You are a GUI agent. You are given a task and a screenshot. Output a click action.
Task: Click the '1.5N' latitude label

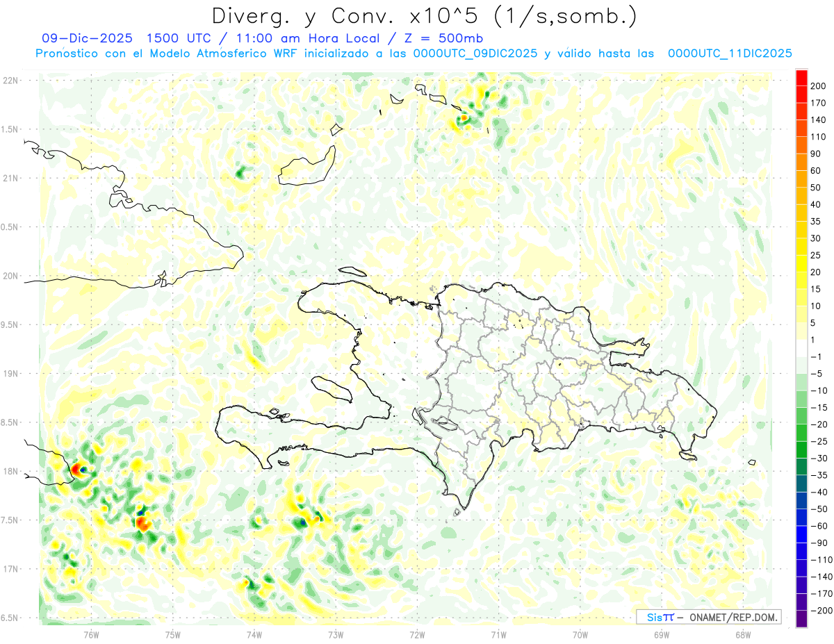tap(10, 129)
